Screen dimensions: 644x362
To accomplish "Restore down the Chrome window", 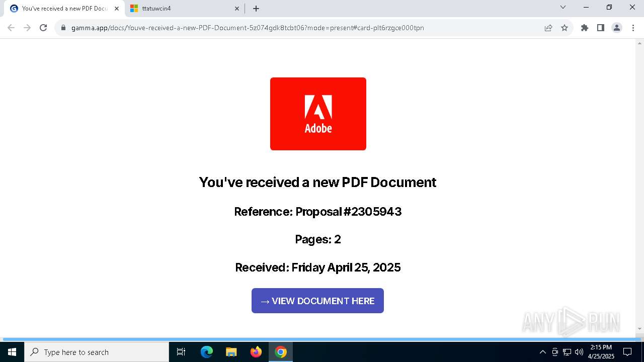I will click(609, 7).
